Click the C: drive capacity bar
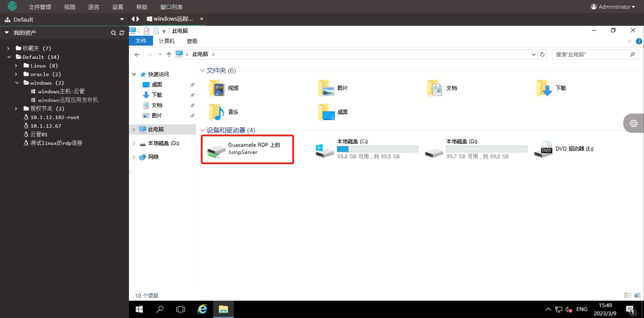Viewport: 644px width, 318px height. [377, 149]
